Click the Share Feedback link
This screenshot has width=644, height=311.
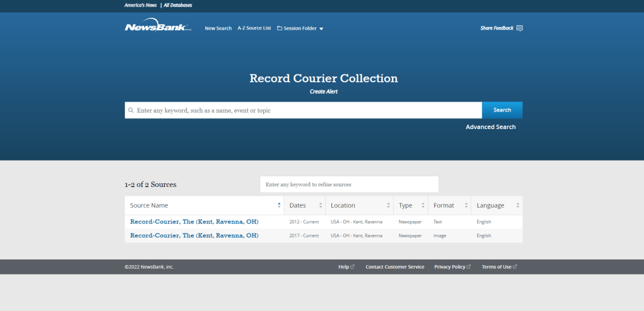(497, 28)
